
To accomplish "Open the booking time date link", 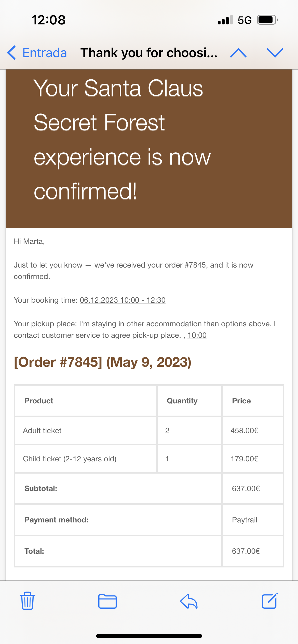I will [x=123, y=300].
